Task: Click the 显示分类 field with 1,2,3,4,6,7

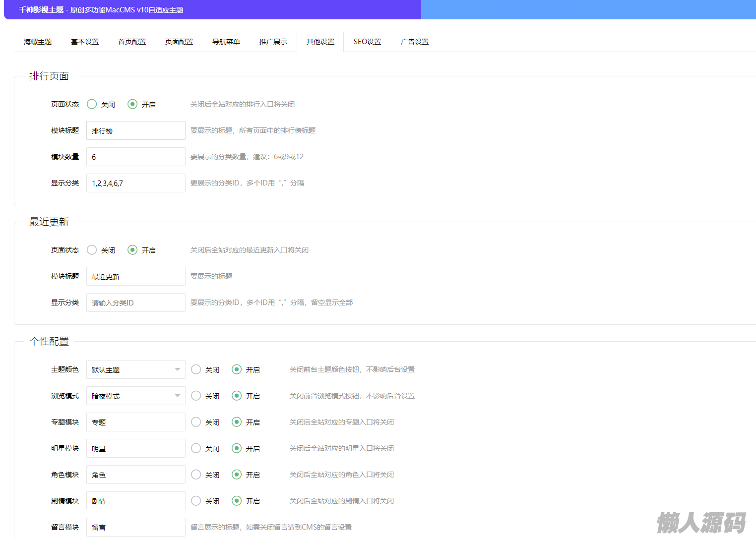Action: [135, 183]
